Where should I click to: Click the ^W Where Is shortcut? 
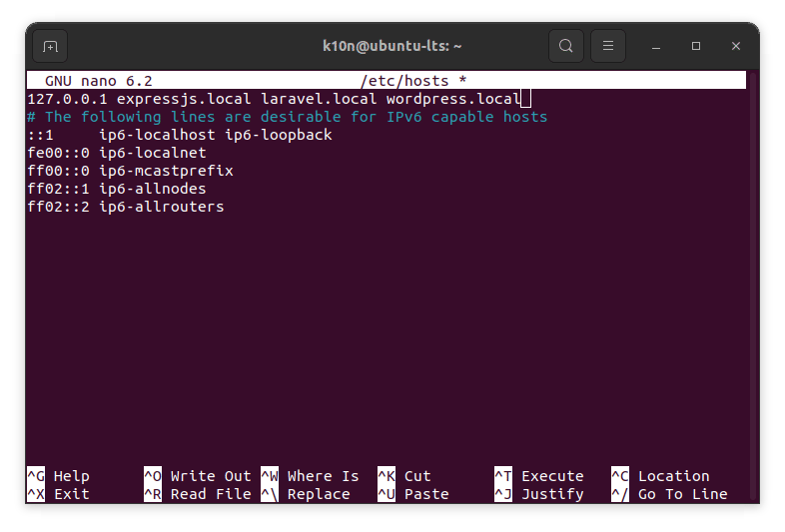(x=310, y=476)
